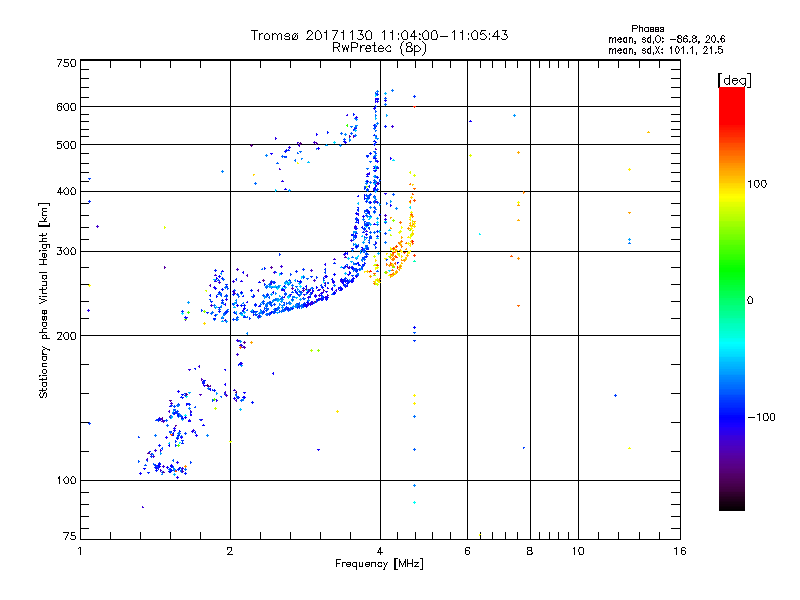
Task: Click the 'Frequency [MHz]' x-axis label
Action: pyautogui.click(x=379, y=564)
